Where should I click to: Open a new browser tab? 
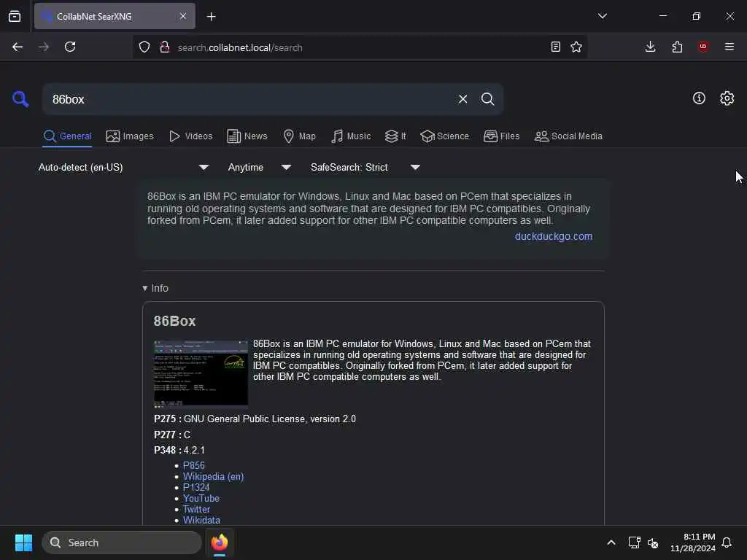pos(212,17)
